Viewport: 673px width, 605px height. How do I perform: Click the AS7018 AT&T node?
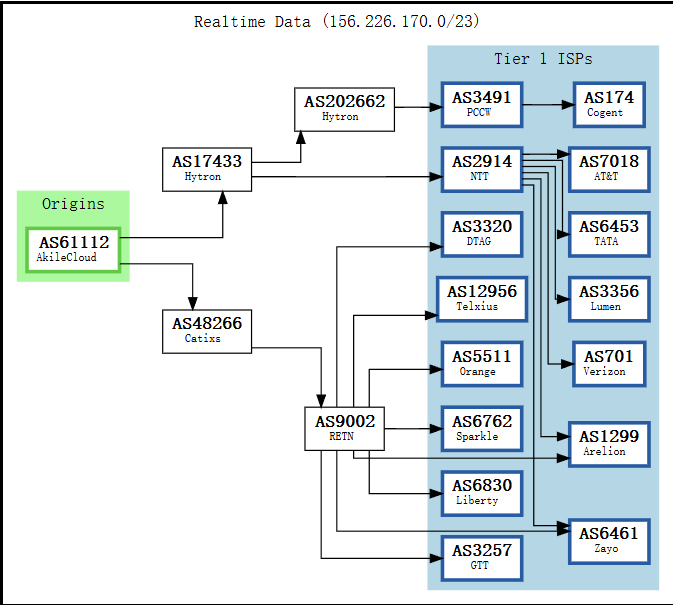(609, 169)
